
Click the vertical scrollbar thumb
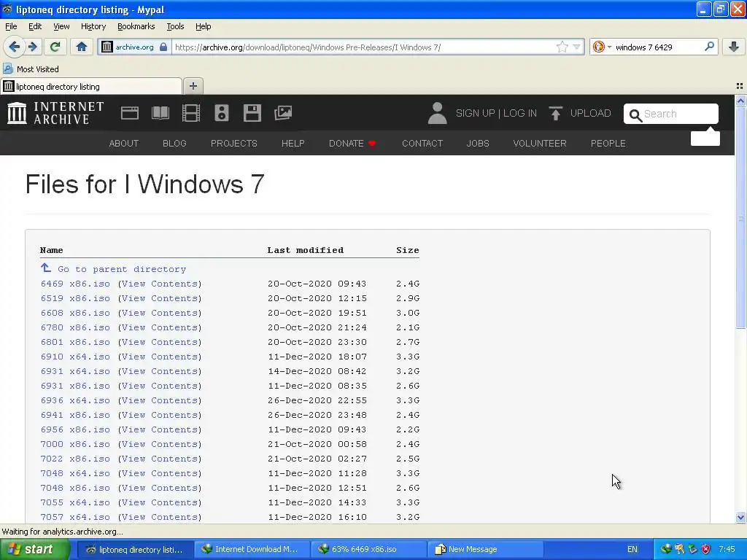tap(740, 217)
